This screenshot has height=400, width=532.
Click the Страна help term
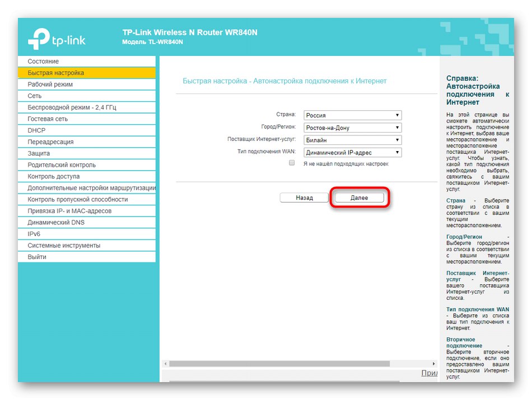tap(456, 201)
